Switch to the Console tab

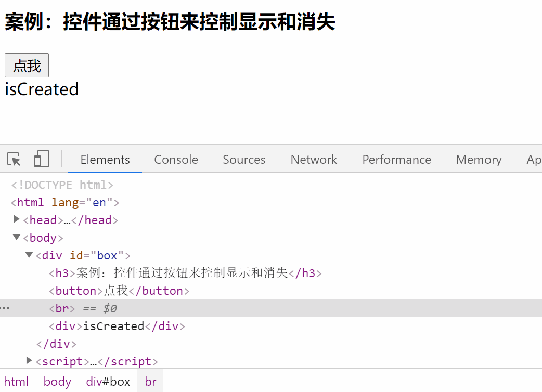click(176, 160)
